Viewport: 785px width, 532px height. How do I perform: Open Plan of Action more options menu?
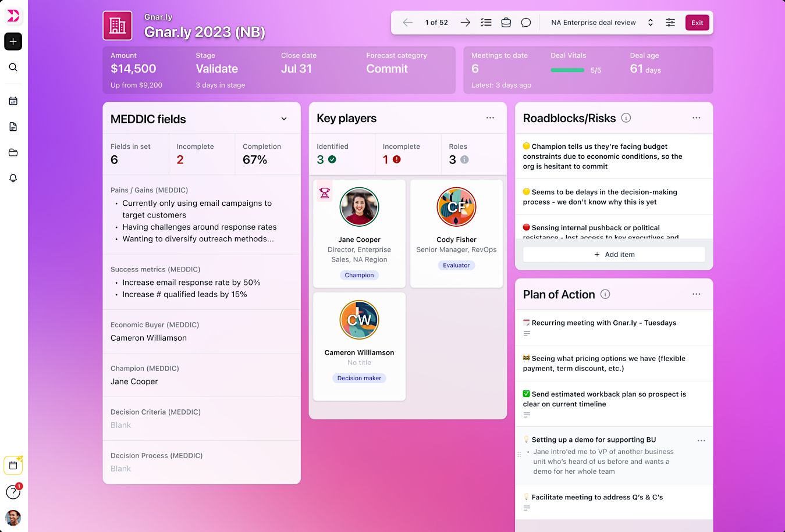coord(696,294)
